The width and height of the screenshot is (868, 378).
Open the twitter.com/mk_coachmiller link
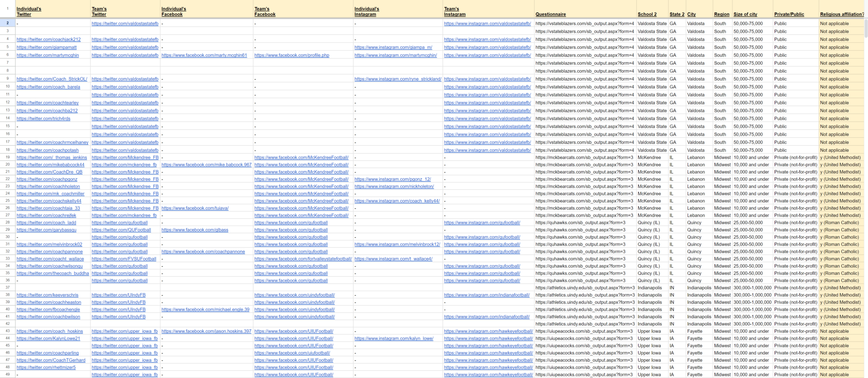point(50,193)
